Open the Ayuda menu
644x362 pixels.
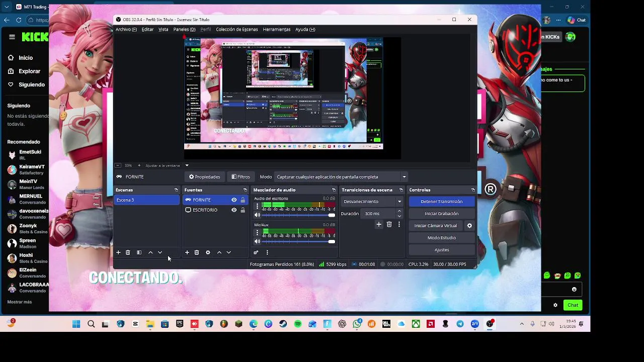coord(305,29)
